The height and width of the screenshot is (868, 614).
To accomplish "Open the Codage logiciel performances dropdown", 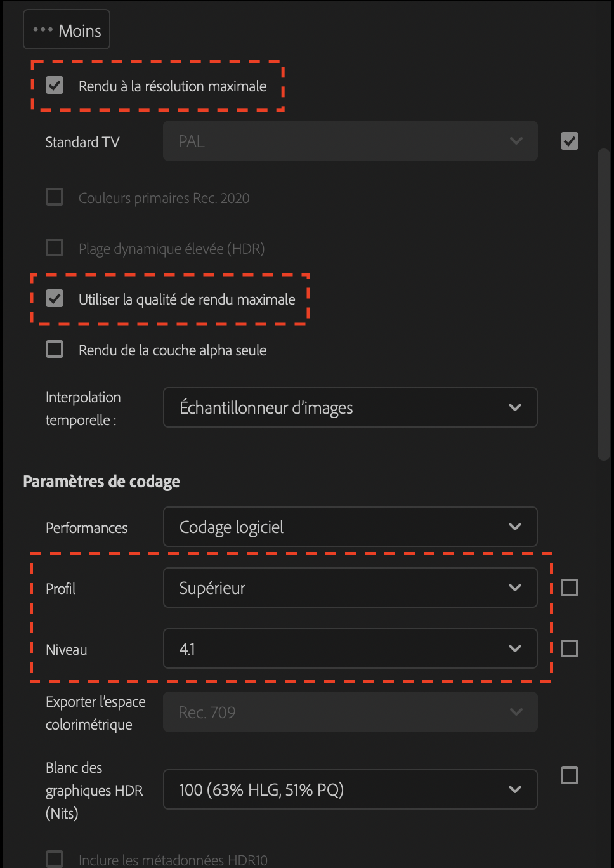I will pos(350,527).
